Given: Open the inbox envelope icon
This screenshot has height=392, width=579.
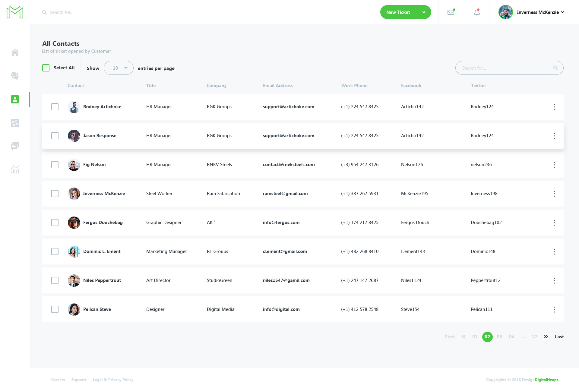Looking at the screenshot, I should tap(451, 12).
